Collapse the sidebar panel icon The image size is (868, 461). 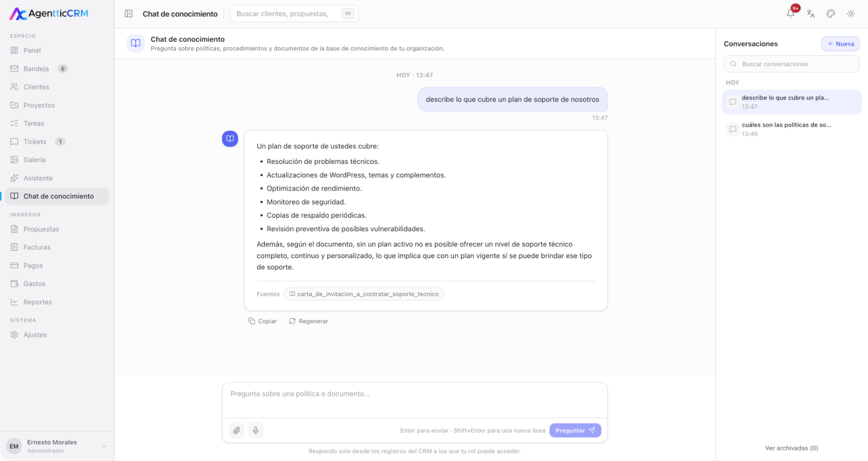click(x=129, y=14)
